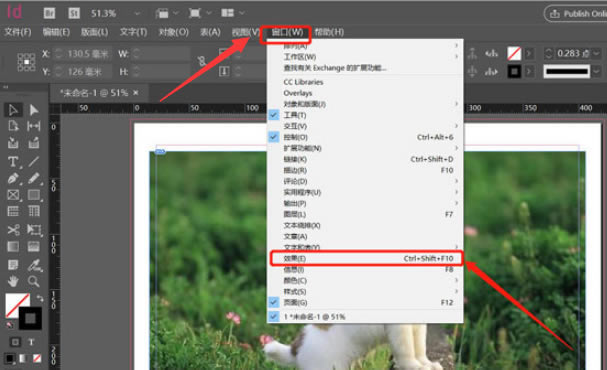The width and height of the screenshot is (607, 370).
Task: Select the Rectangle tool
Action: click(x=34, y=195)
